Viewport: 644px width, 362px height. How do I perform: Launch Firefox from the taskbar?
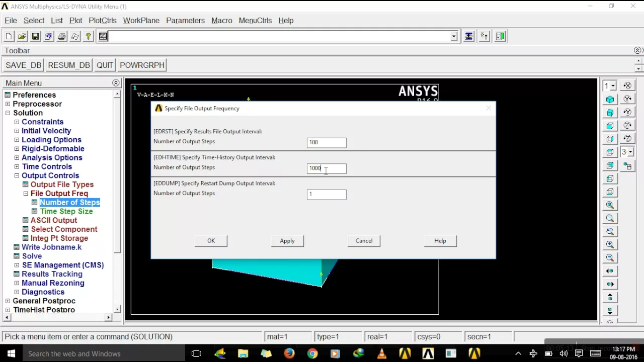coord(289,353)
